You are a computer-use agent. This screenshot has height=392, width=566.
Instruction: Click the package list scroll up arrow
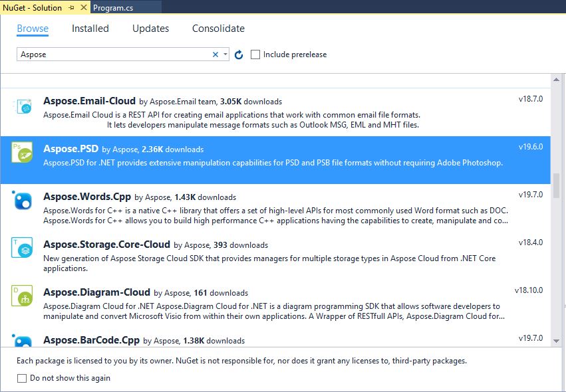tap(556, 79)
